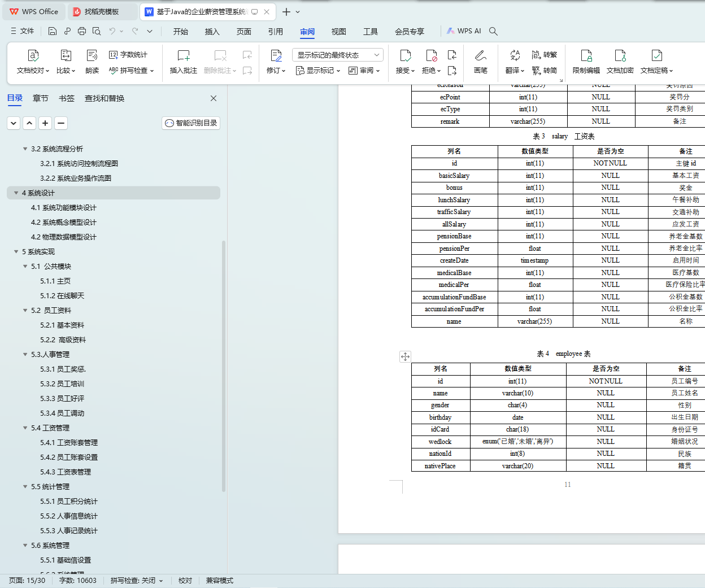Select the 画笔 pen tool

pos(481,62)
